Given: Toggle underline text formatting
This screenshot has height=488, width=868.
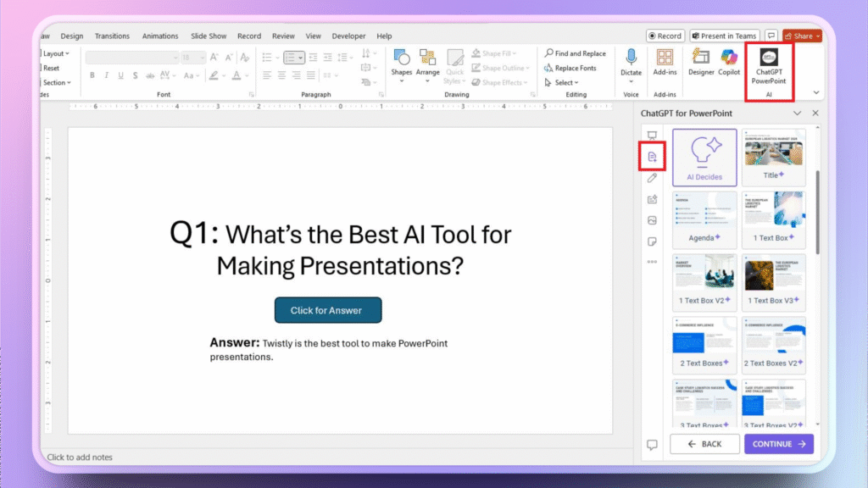Looking at the screenshot, I should coord(121,75).
